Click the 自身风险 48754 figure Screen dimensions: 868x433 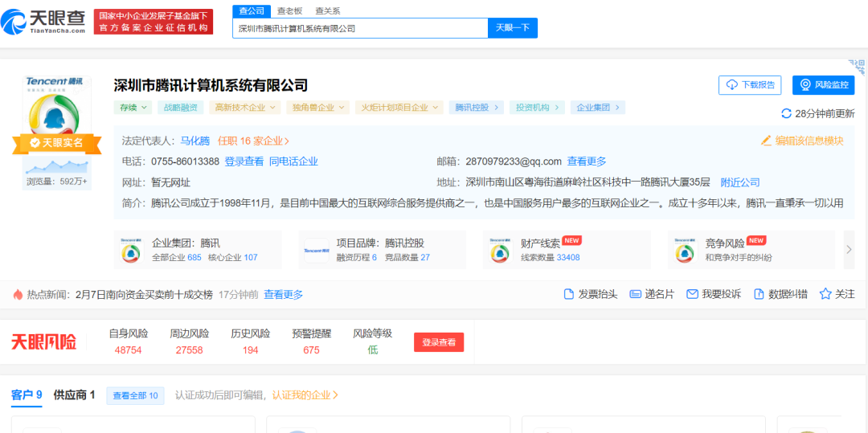point(129,350)
